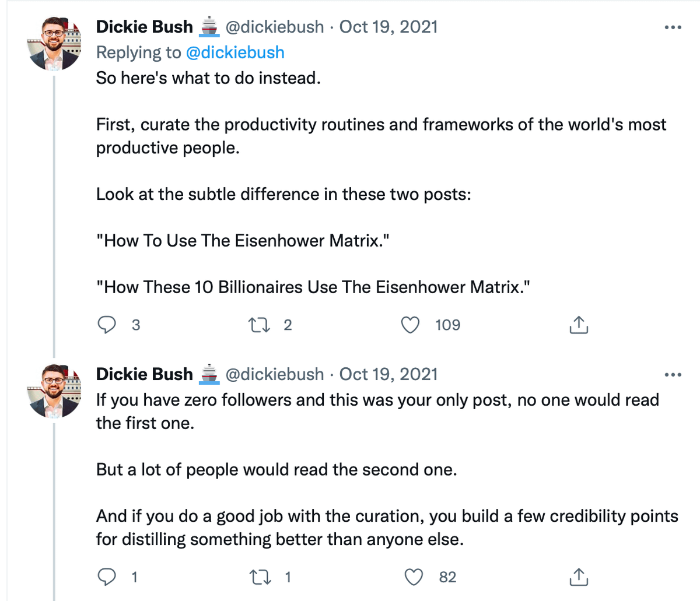
Task: Open the second tweet's Oct 19, 2021 timestamp
Action: [388, 374]
